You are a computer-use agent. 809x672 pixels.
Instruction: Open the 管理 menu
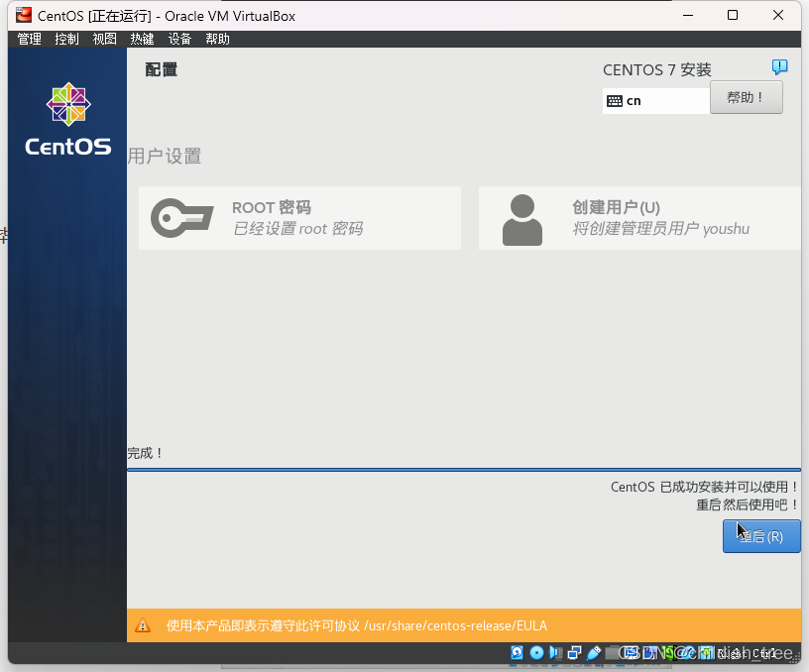coord(30,40)
